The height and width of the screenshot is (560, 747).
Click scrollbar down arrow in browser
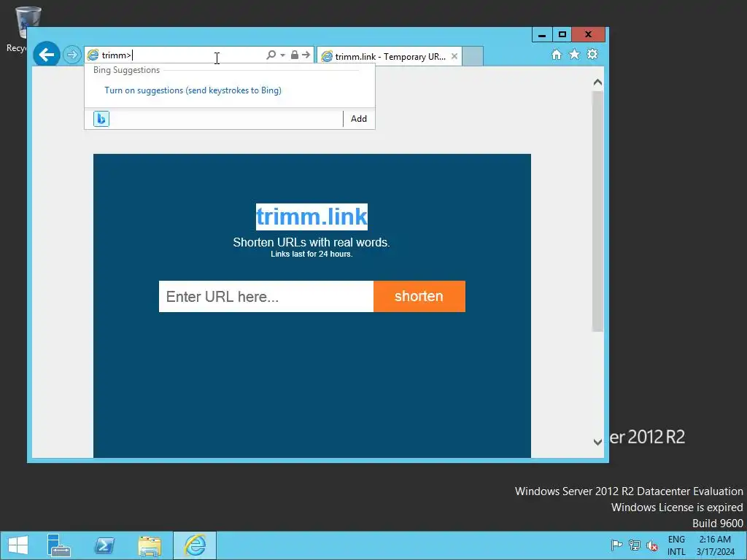597,442
